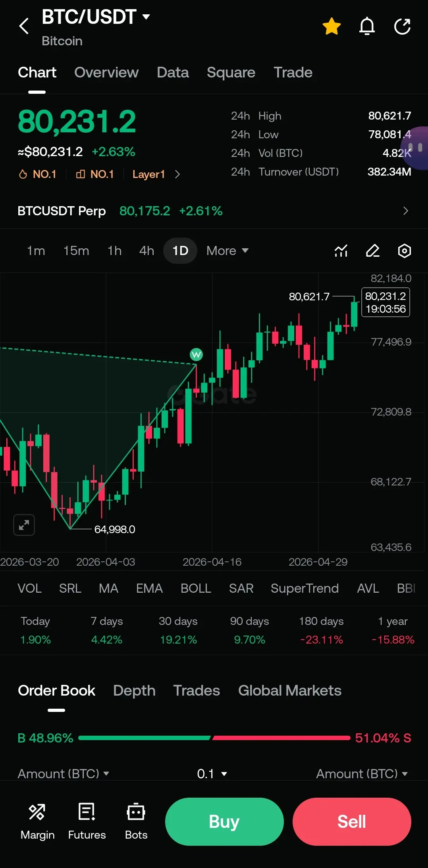Screen dimensions: 428x868
Task: Toggle the VOL indicator
Action: pyautogui.click(x=29, y=588)
